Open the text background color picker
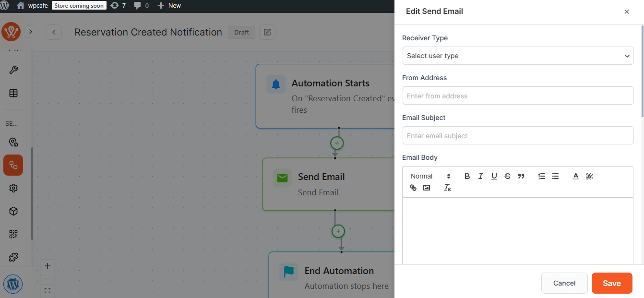 coord(589,176)
